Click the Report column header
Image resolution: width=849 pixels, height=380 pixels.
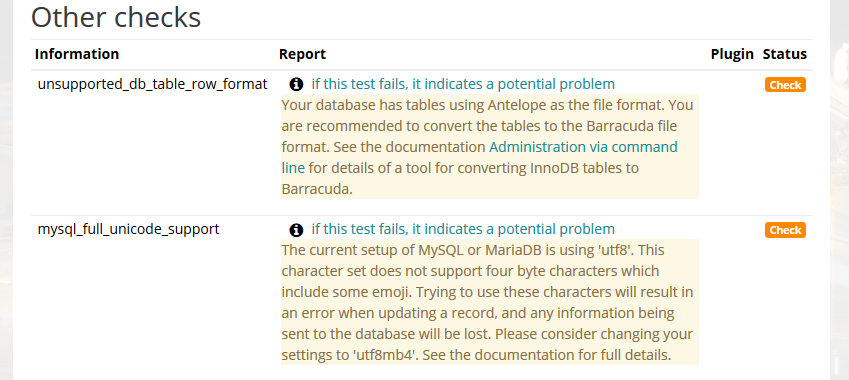click(x=302, y=54)
